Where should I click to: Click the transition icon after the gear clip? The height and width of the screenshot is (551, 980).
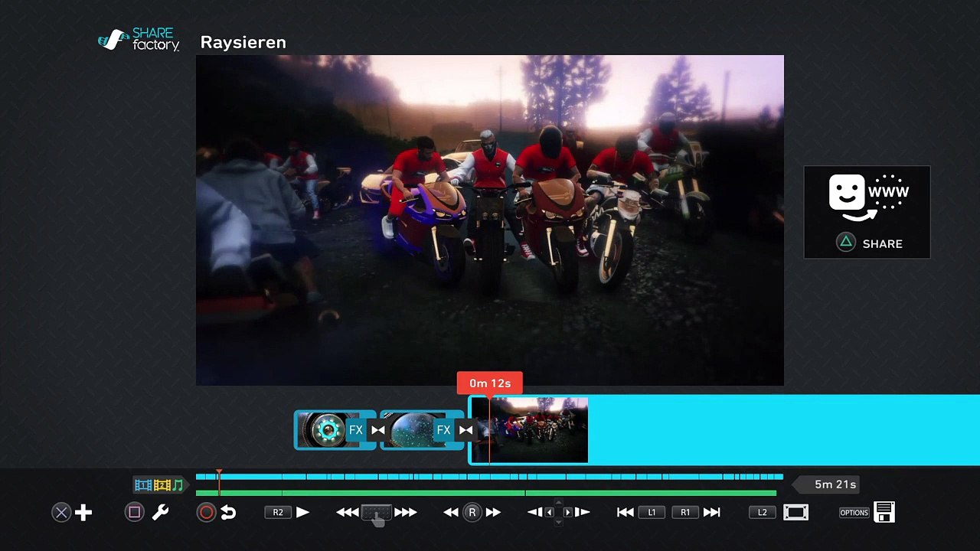click(378, 430)
